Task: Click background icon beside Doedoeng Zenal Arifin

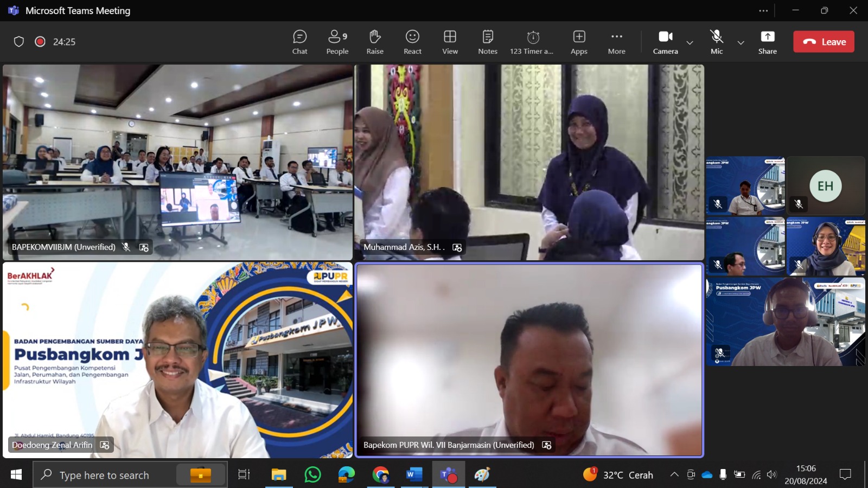Action: pyautogui.click(x=105, y=445)
